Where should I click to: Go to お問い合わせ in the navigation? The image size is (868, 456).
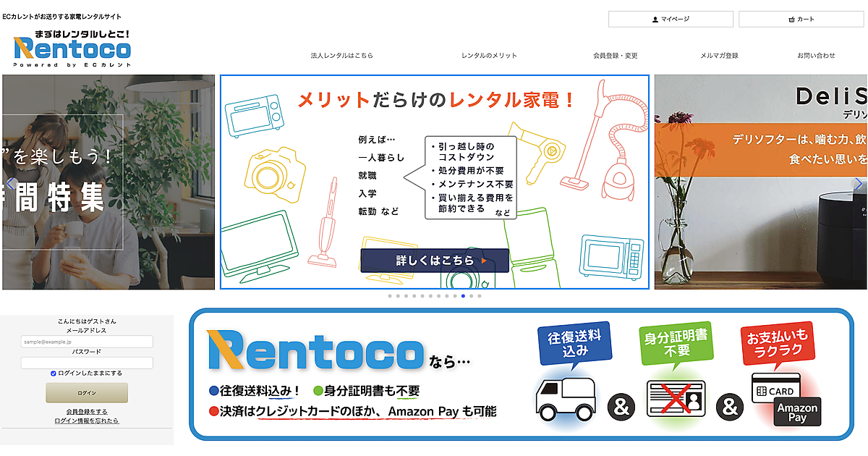pyautogui.click(x=816, y=56)
